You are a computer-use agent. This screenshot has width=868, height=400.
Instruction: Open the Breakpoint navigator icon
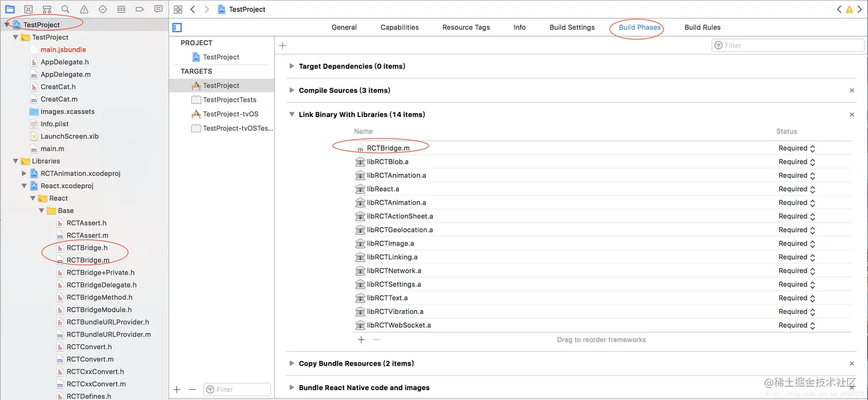pyautogui.click(x=139, y=9)
